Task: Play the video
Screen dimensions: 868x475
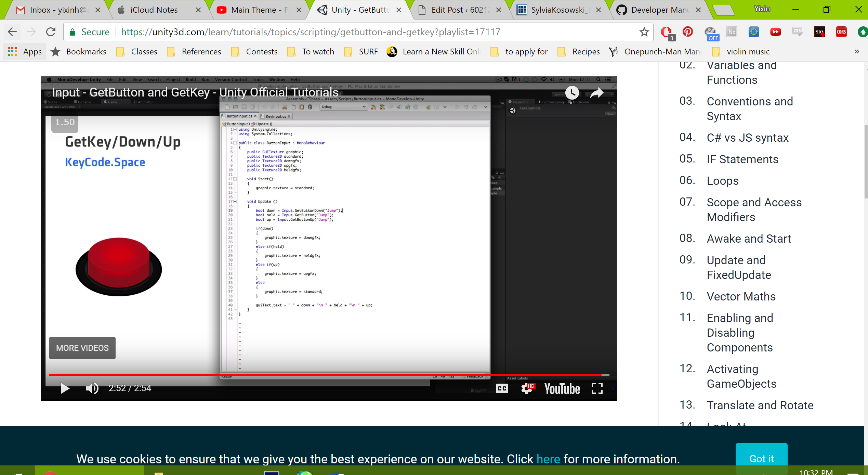Action: pos(64,388)
